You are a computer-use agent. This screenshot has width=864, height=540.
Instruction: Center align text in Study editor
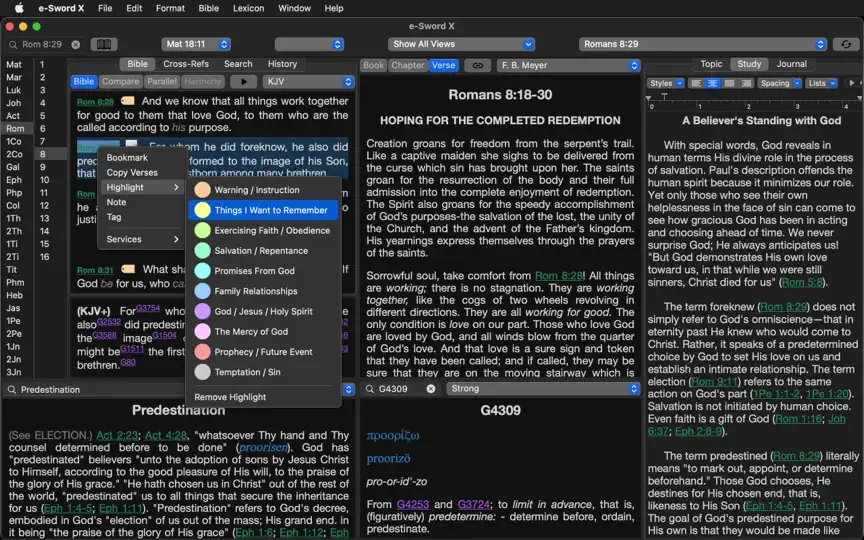pyautogui.click(x=713, y=83)
